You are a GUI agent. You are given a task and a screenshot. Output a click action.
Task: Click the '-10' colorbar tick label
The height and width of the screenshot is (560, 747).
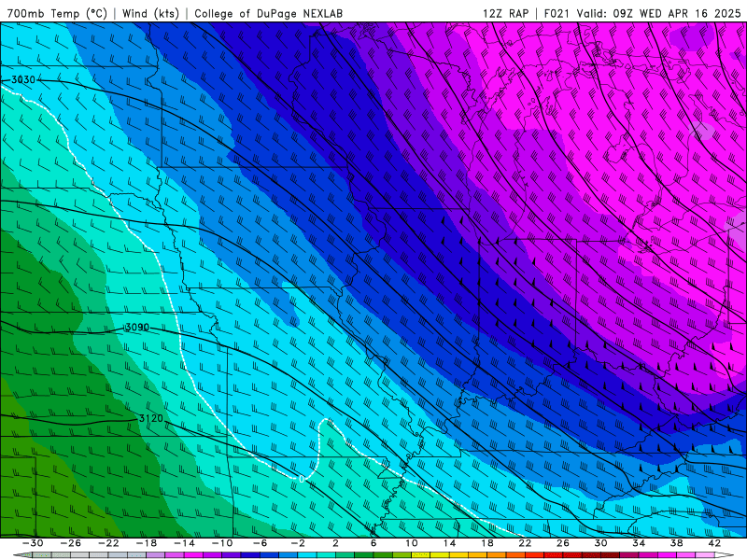click(222, 543)
